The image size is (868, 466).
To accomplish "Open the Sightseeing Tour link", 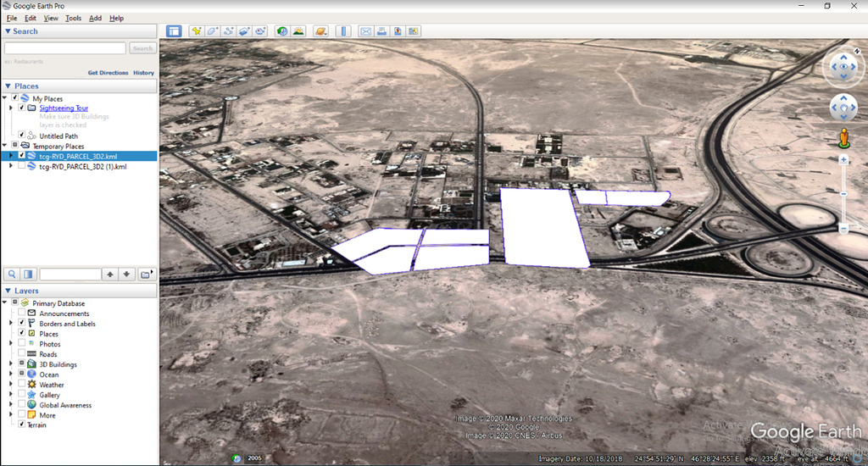I will (x=64, y=108).
